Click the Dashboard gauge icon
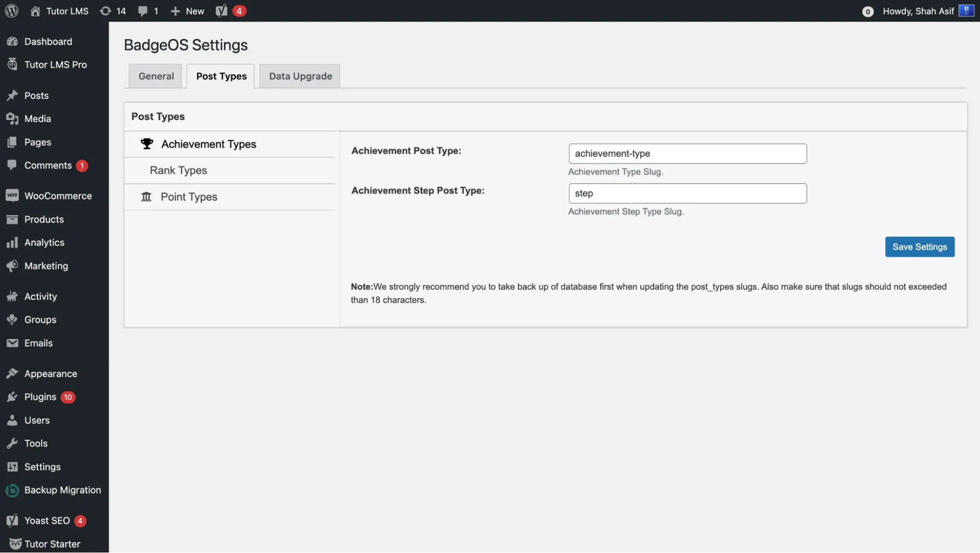The width and height of the screenshot is (980, 553). click(12, 42)
